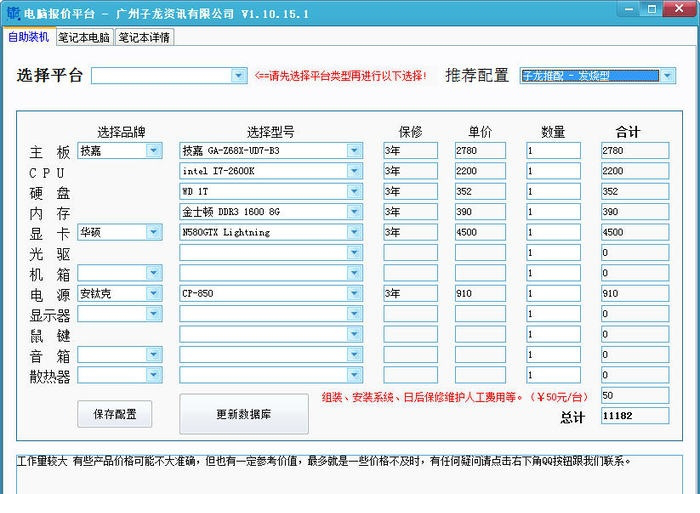Click the 电源 quantity field
Viewport: 700px width, 513px height.
pos(553,293)
